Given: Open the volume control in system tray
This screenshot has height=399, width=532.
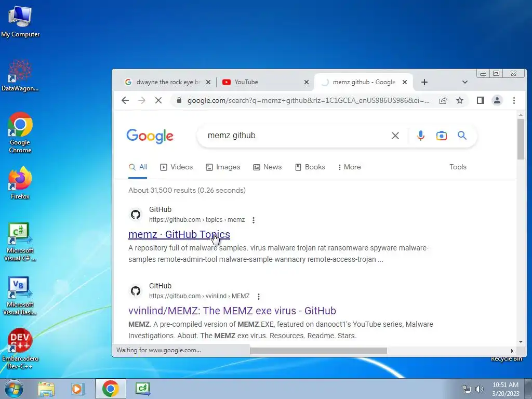Looking at the screenshot, I should pos(479,389).
